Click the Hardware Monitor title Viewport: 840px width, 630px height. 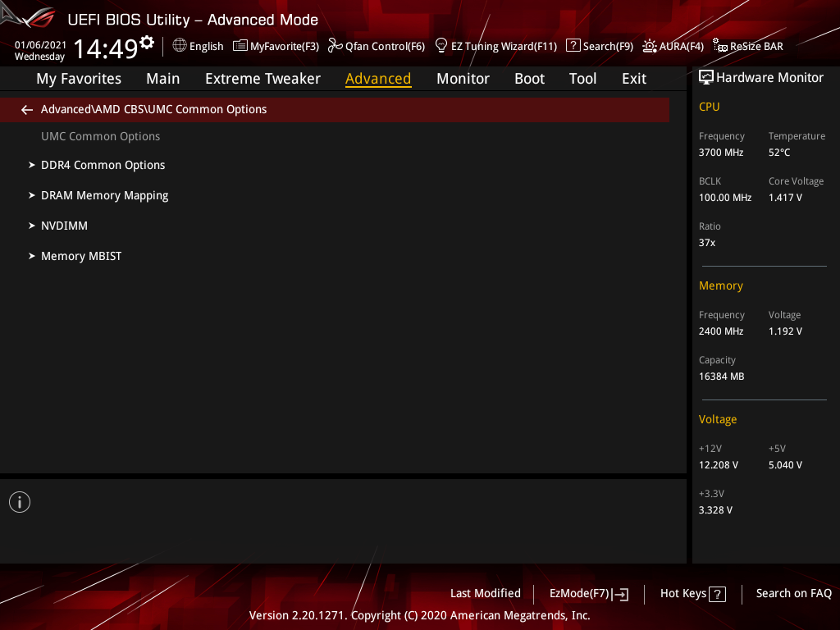point(769,78)
